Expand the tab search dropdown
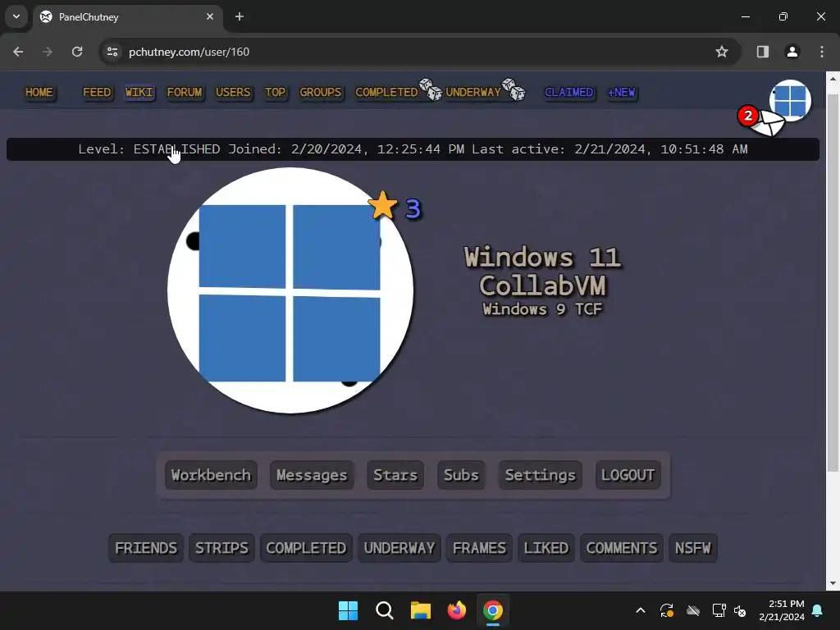Viewport: 840px width, 630px height. coord(16,16)
